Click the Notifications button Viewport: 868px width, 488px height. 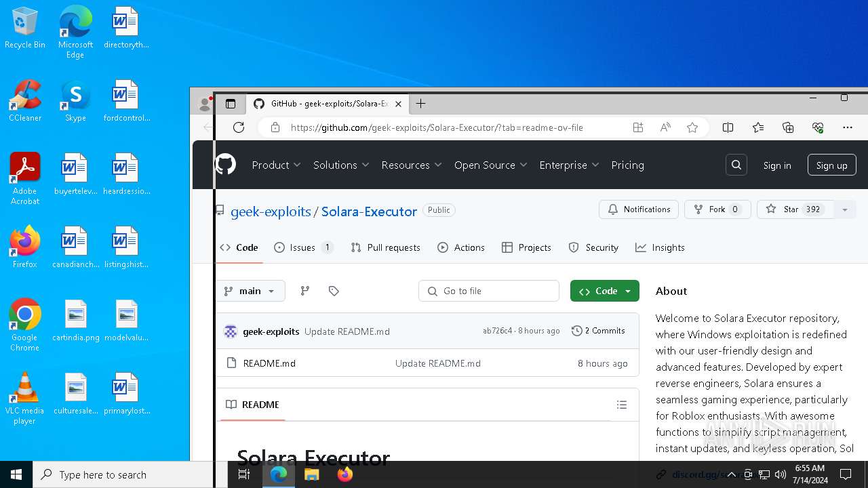(639, 209)
